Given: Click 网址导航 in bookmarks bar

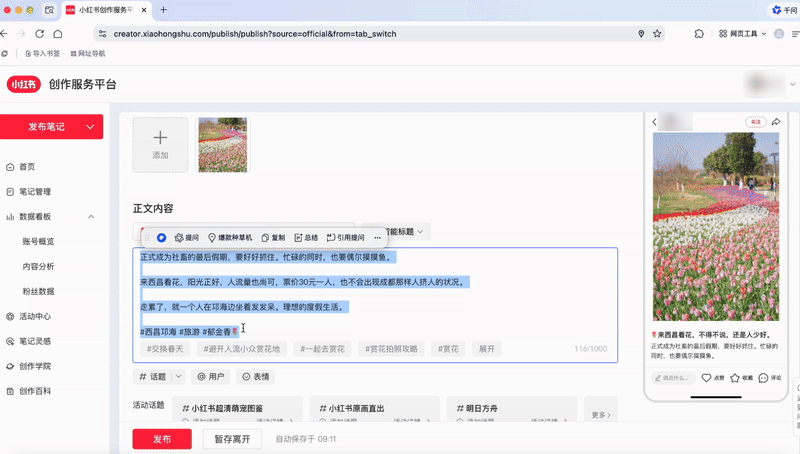Looking at the screenshot, I should pyautogui.click(x=88, y=54).
